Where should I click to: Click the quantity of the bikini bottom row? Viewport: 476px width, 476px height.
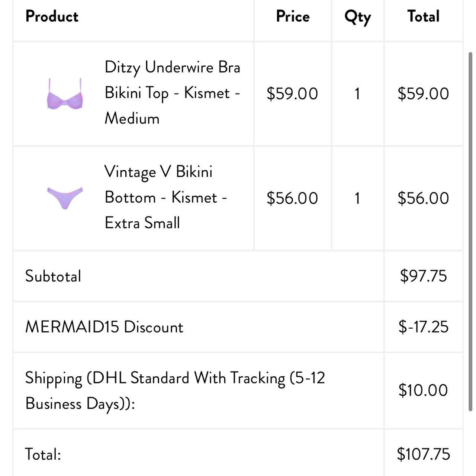(x=357, y=198)
